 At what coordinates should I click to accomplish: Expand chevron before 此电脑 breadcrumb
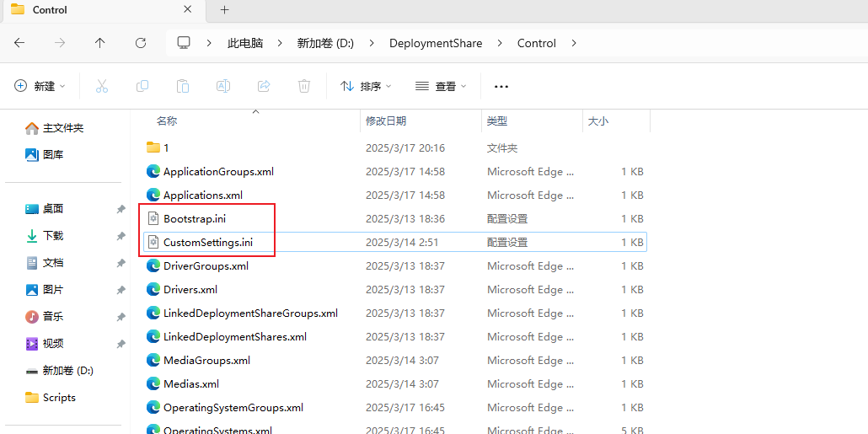[x=210, y=43]
